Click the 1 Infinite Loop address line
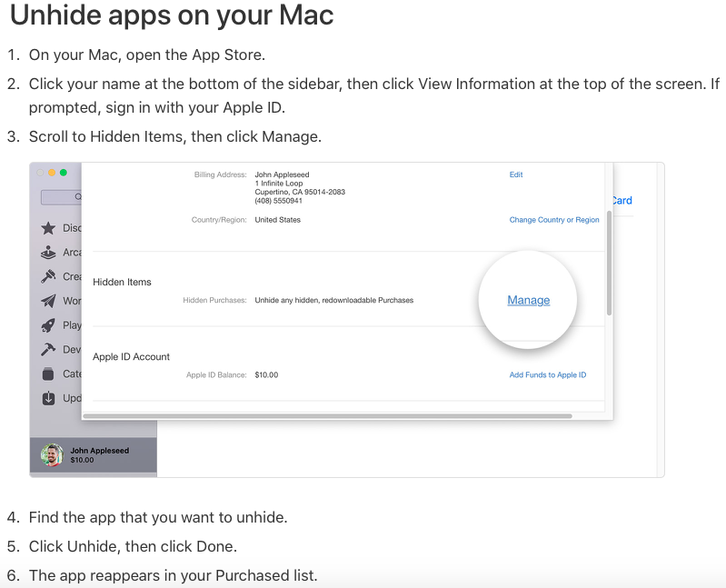Viewport: 726px width, 588px height. 279,184
